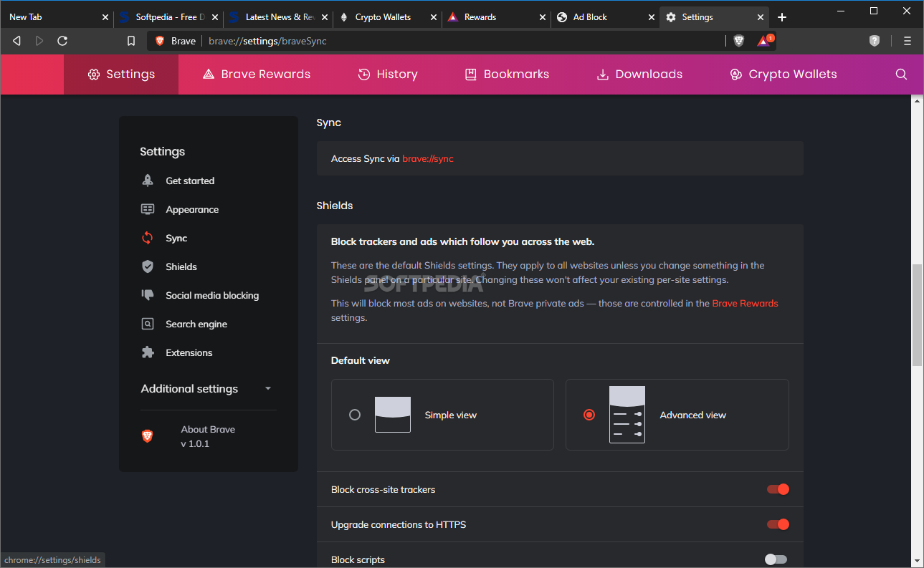Select the Simple view radio button

coord(355,415)
